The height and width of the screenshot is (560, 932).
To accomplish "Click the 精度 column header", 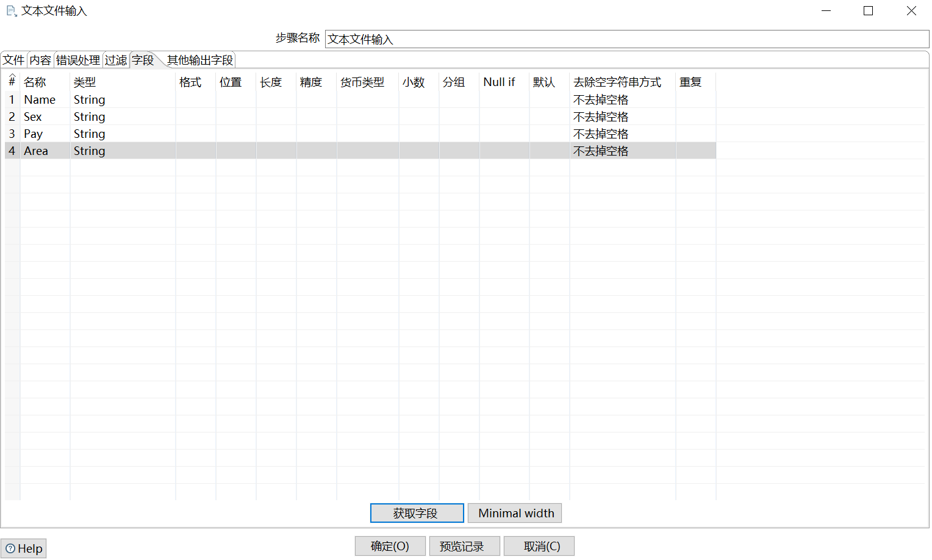I will (x=317, y=82).
